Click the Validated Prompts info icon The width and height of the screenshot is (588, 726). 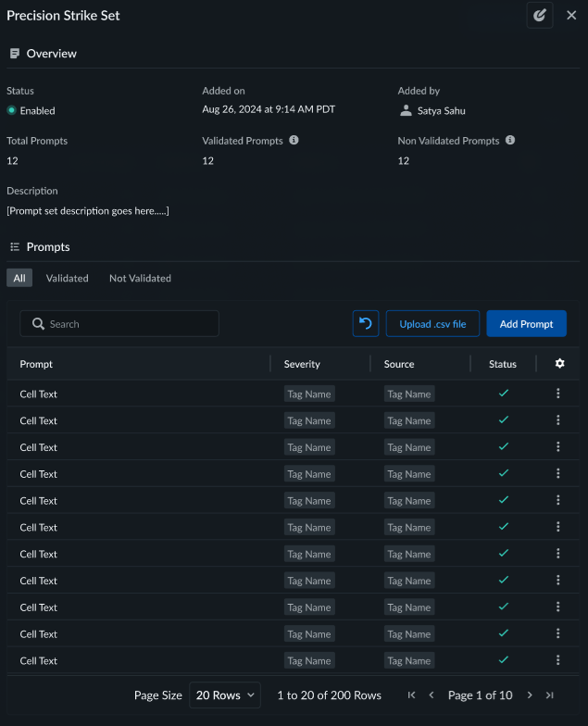click(x=294, y=141)
